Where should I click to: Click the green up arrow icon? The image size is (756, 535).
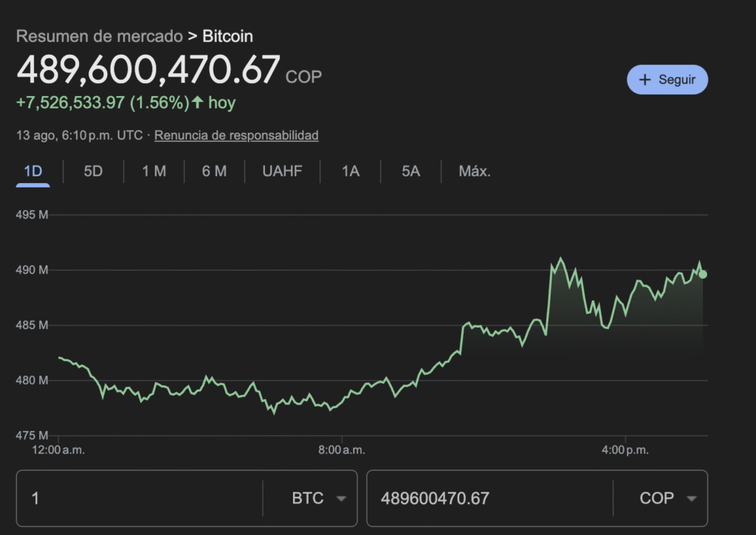[197, 102]
